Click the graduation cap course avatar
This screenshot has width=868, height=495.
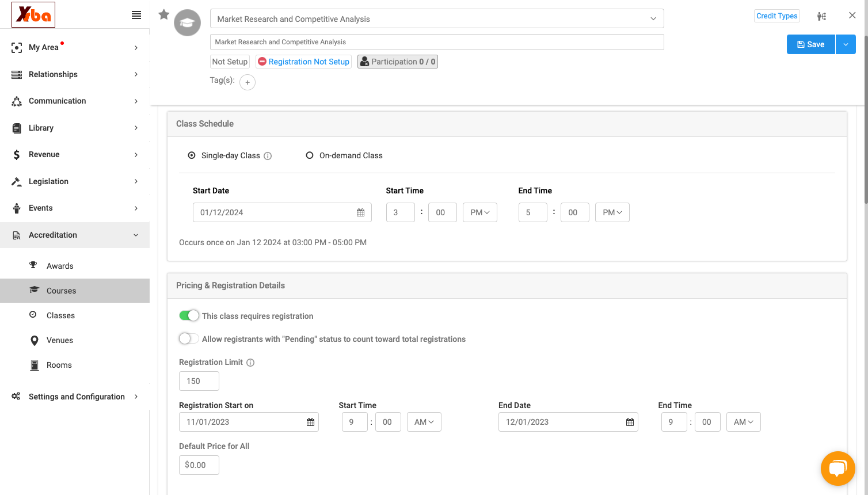(x=188, y=23)
